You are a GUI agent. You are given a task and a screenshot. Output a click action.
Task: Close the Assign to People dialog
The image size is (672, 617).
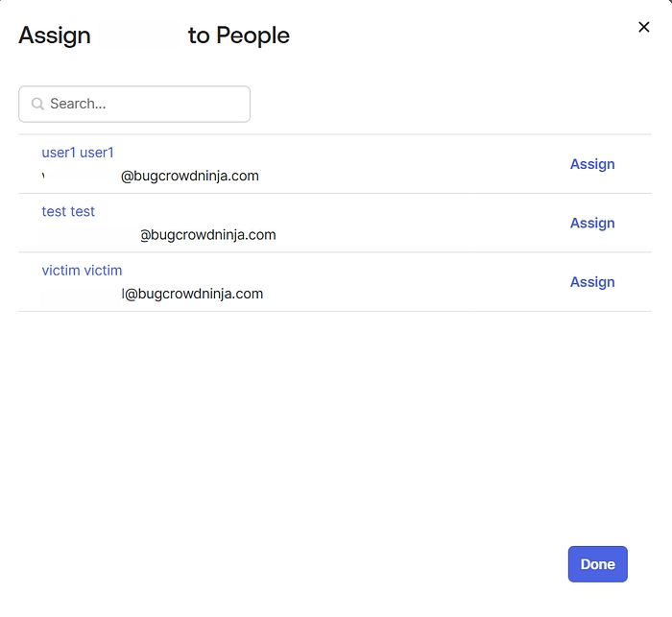[x=644, y=27]
